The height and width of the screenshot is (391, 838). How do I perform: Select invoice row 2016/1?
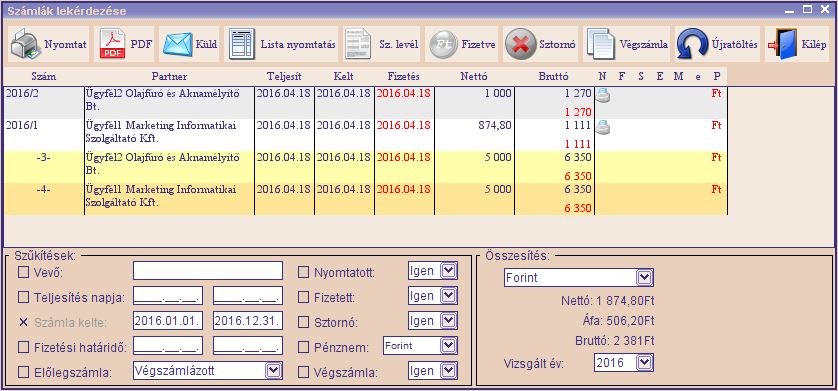pyautogui.click(x=365, y=135)
